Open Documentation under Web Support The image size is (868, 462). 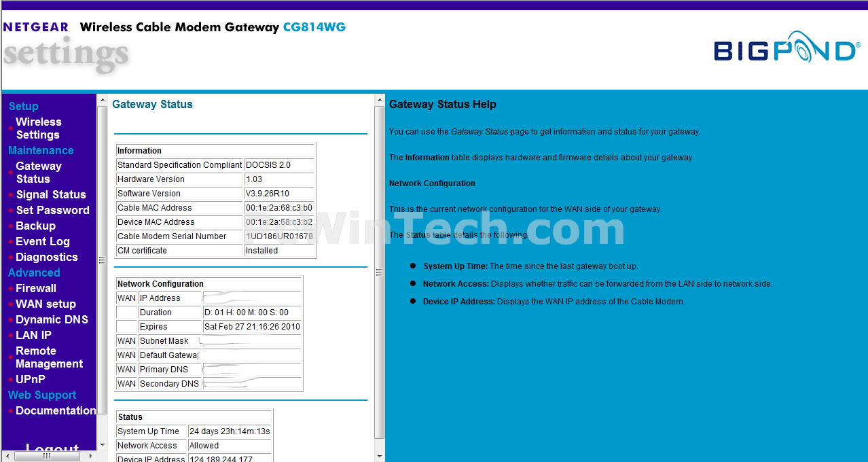click(x=56, y=411)
